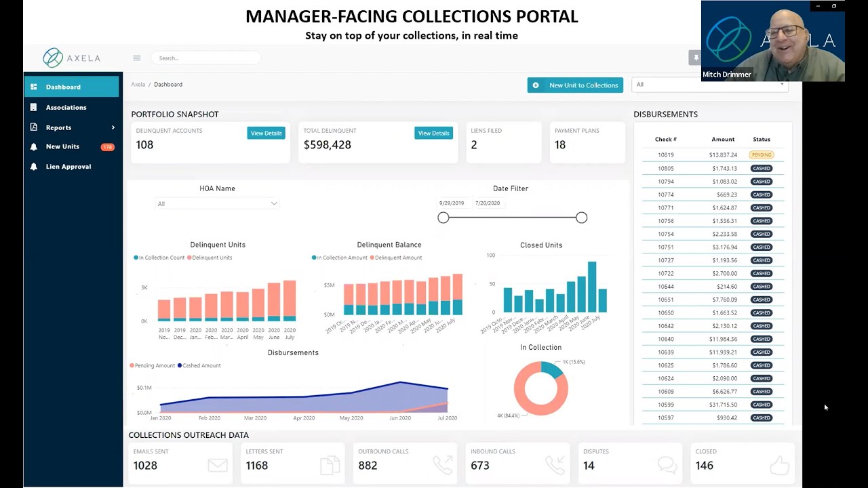
Task: Click amount $7,760.09
Action: pyautogui.click(x=723, y=300)
